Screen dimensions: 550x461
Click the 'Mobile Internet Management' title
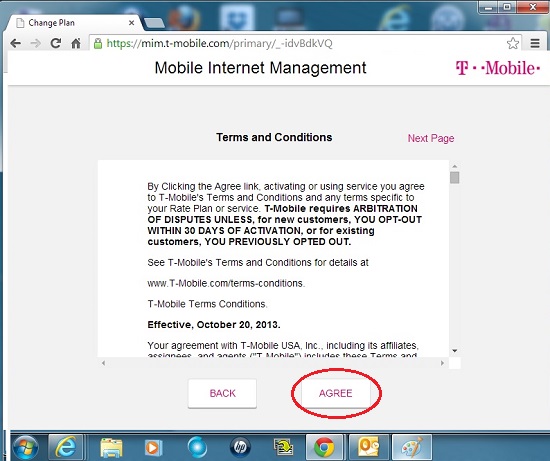click(260, 68)
